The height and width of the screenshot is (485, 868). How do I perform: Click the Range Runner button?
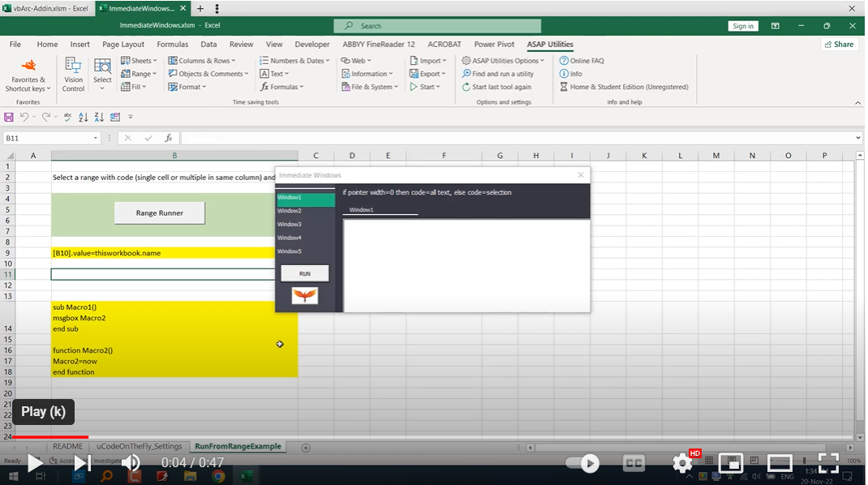[160, 212]
